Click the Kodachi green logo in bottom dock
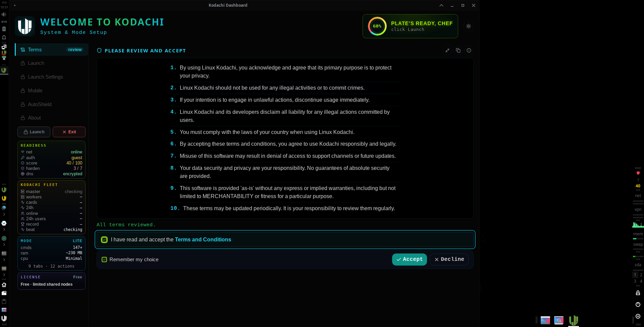The image size is (644, 327). (x=574, y=320)
